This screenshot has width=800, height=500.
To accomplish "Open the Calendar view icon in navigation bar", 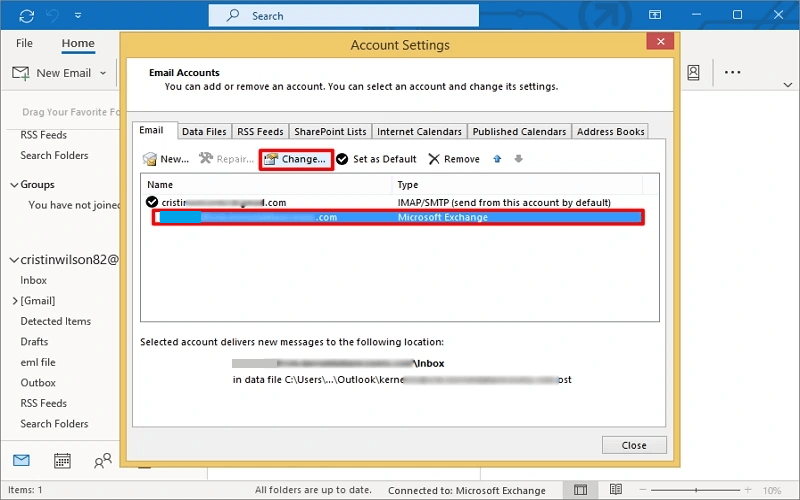I will (x=62, y=461).
